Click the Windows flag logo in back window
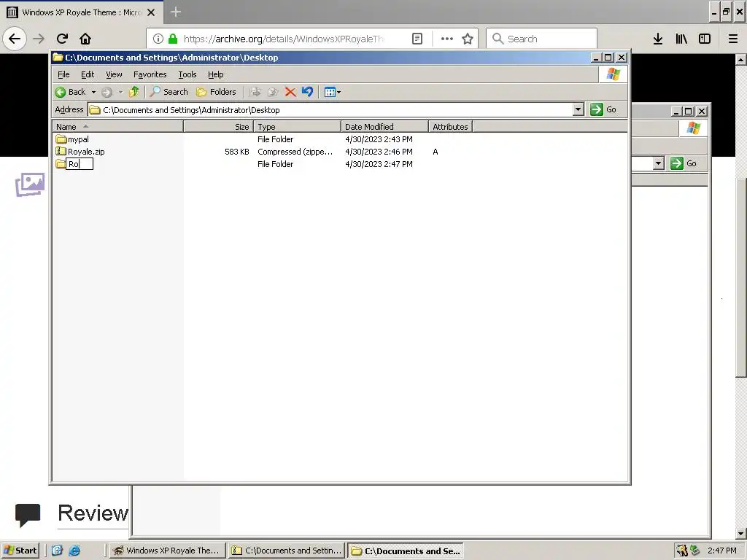Viewport: 747px width, 560px height. [x=693, y=128]
